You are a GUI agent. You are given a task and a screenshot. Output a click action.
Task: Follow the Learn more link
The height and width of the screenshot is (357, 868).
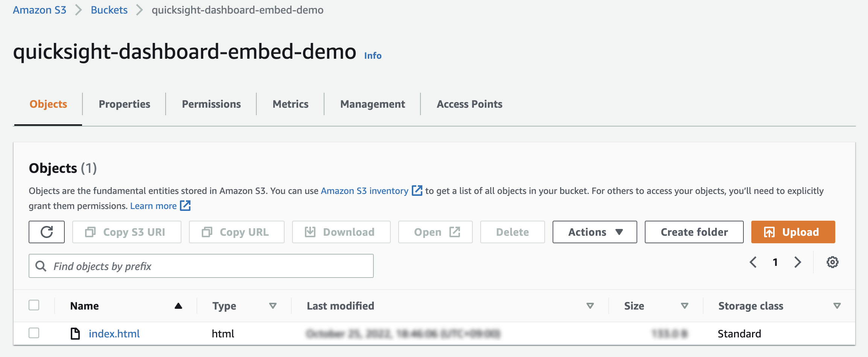pyautogui.click(x=153, y=206)
